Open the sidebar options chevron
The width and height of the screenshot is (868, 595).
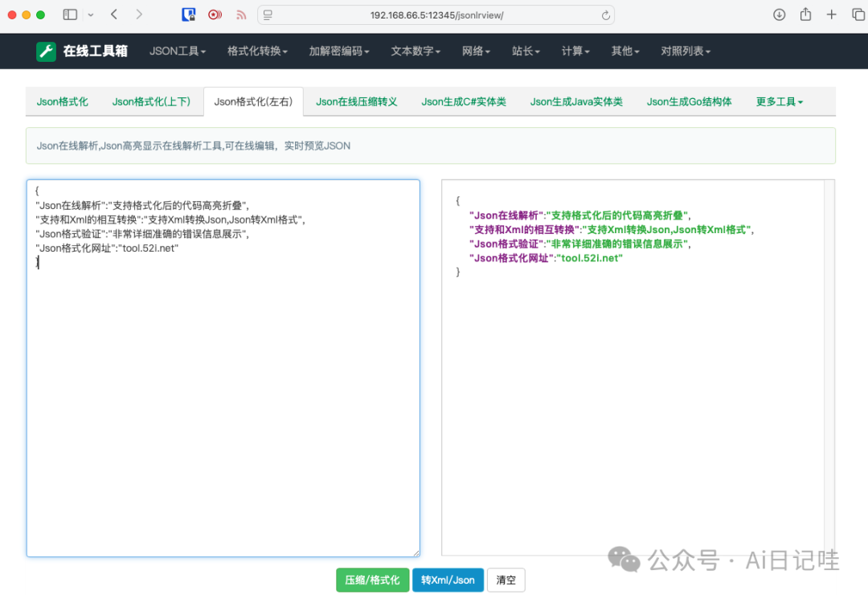(x=91, y=15)
